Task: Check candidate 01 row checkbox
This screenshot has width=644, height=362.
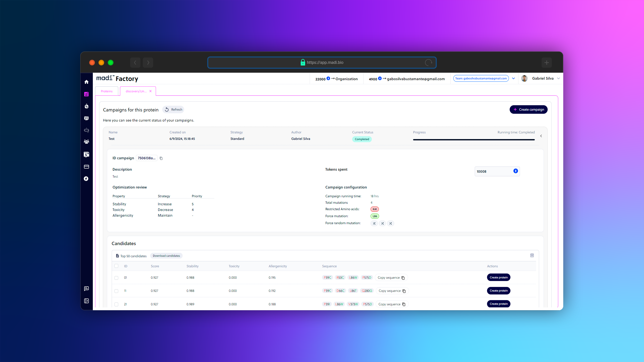Action: point(116,278)
